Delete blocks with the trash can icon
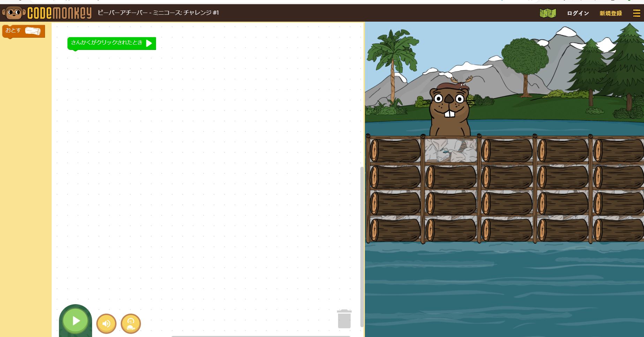 344,318
